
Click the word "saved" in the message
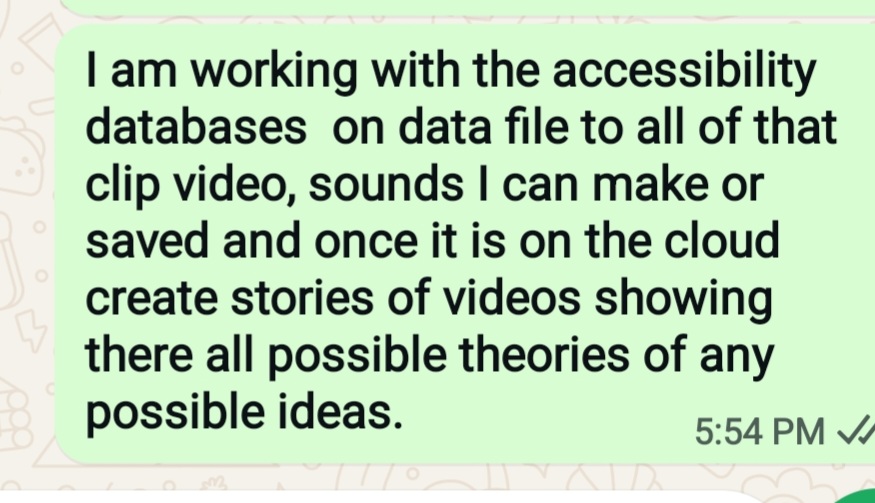pos(147,241)
